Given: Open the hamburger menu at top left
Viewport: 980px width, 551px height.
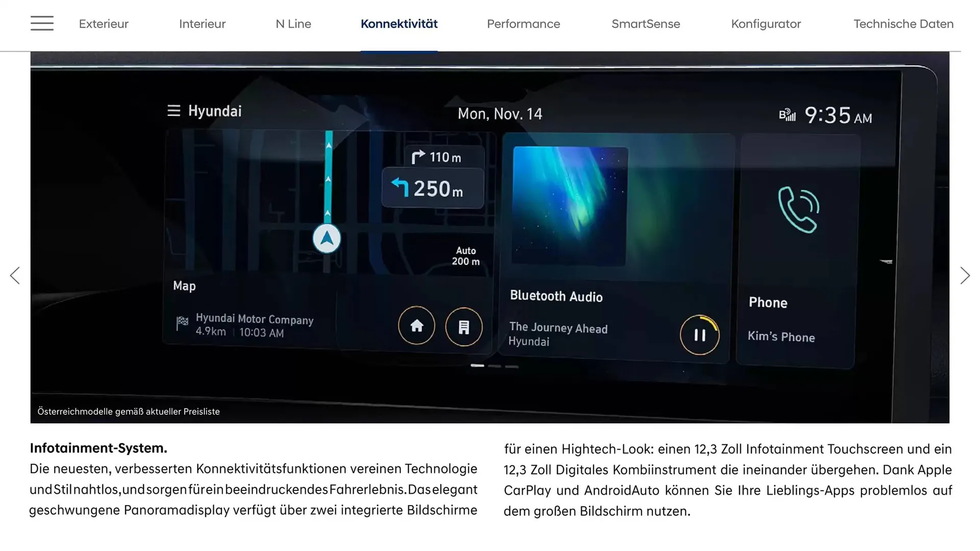Looking at the screenshot, I should (42, 23).
